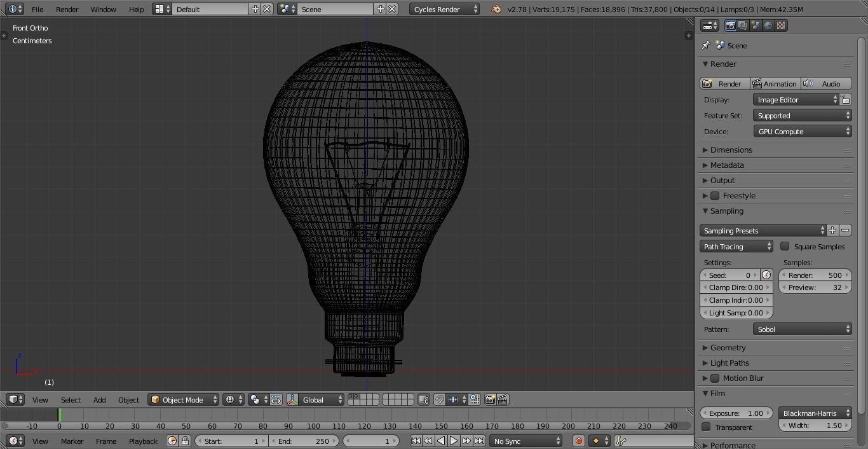Image resolution: width=868 pixels, height=449 pixels.
Task: Click the Exposure value slider
Action: [736, 413]
